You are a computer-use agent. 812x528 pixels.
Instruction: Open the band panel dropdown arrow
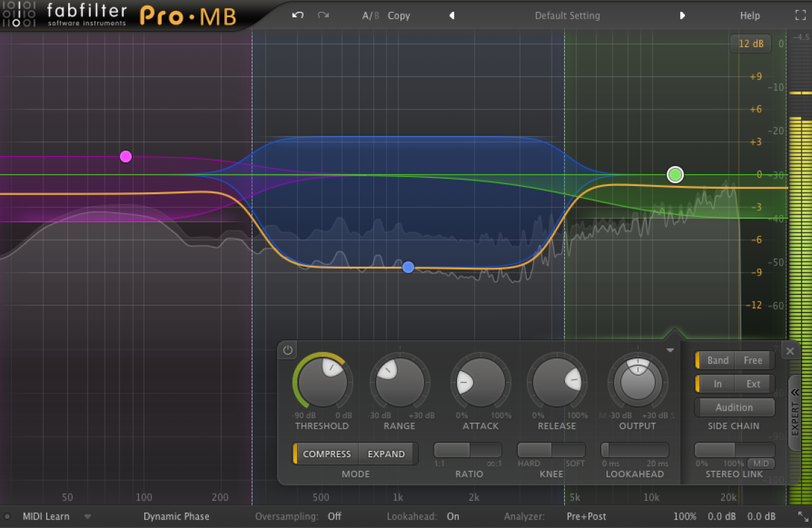(670, 350)
